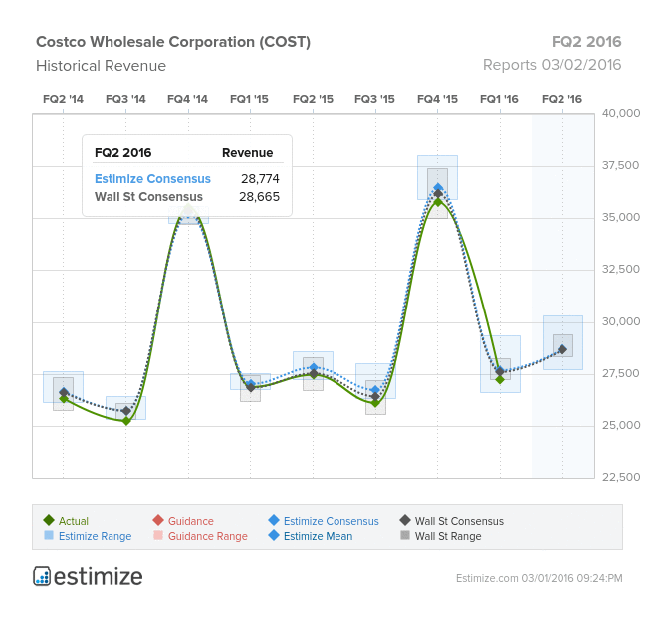Image resolution: width=672 pixels, height=617 pixels.
Task: Click the Estimize Consensus blue diamond icon
Action: pyautogui.click(x=274, y=521)
